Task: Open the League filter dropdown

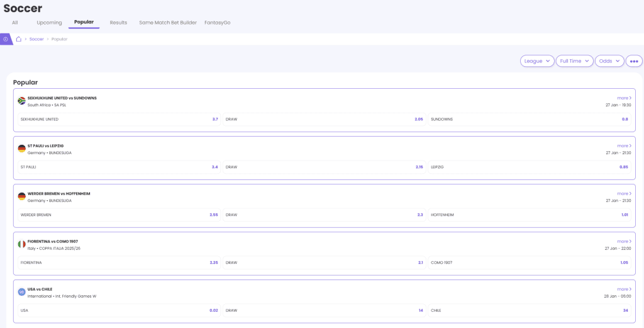Action: (537, 61)
